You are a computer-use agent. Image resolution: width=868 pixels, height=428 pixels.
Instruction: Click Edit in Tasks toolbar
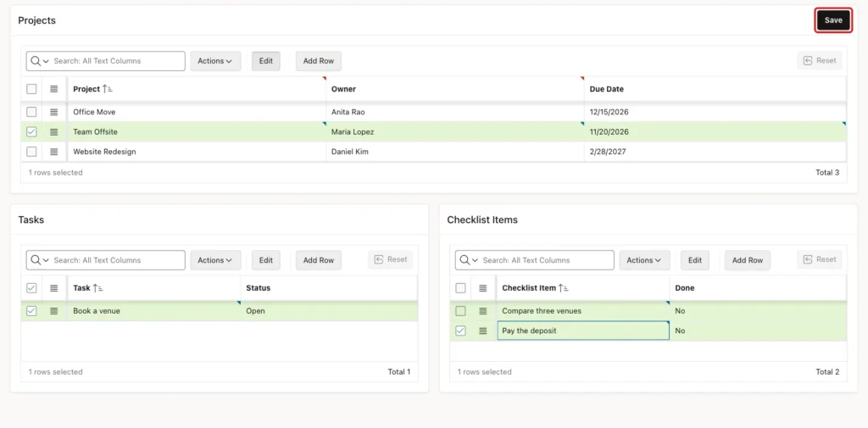265,260
